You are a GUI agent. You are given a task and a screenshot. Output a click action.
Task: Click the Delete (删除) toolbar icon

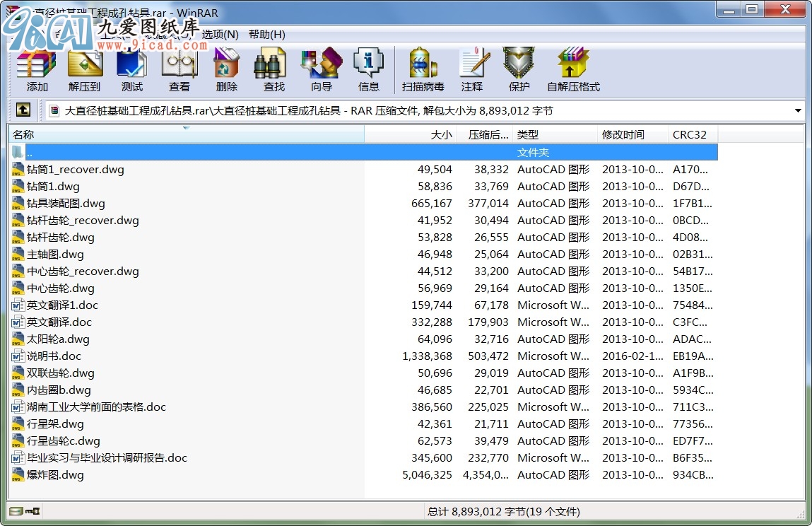(x=226, y=63)
